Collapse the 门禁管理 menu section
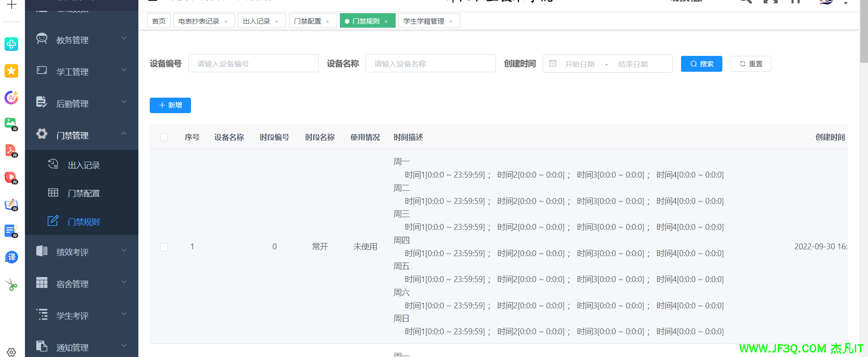The width and height of the screenshot is (868, 357). tap(123, 134)
